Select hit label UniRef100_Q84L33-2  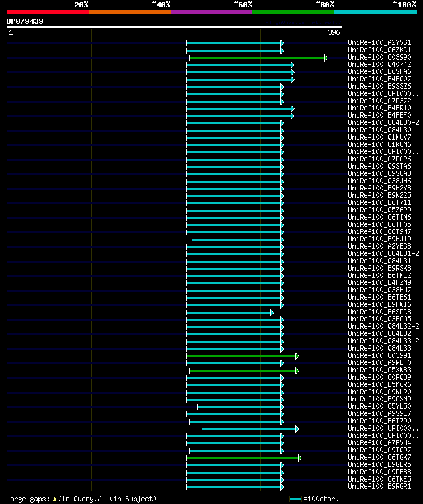click(383, 341)
